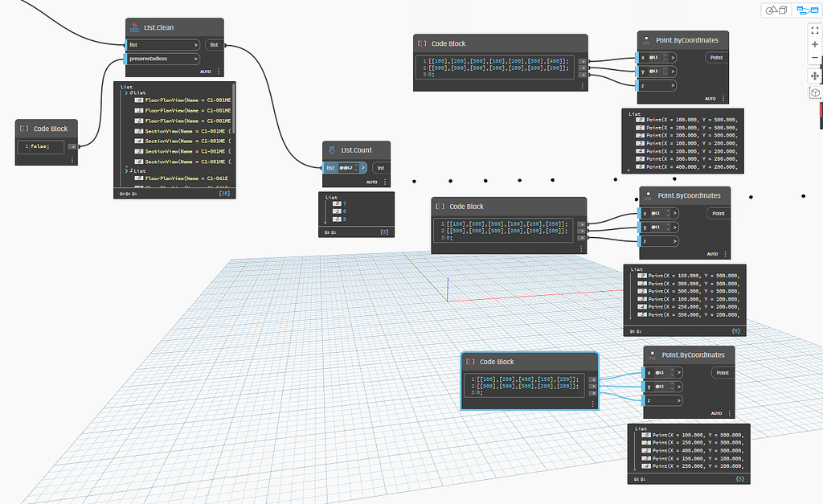Expand the preserveIndices input chevron on List.Clean
Screen dimensions: 823x504
point(196,59)
